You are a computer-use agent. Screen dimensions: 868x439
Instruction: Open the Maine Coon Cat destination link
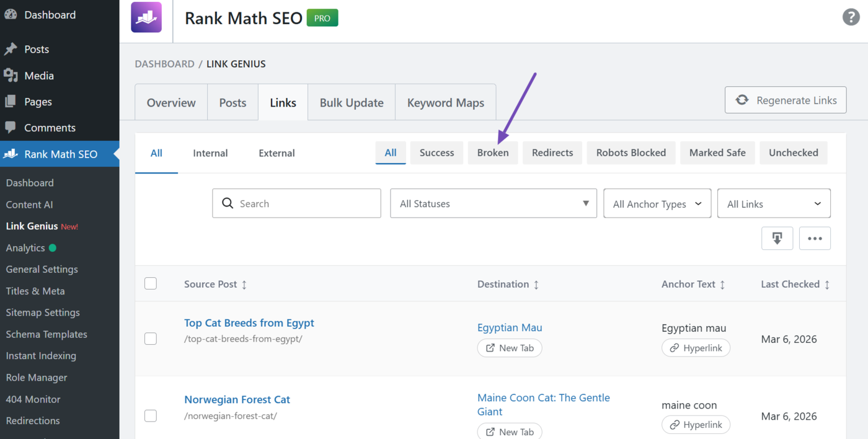pyautogui.click(x=544, y=404)
